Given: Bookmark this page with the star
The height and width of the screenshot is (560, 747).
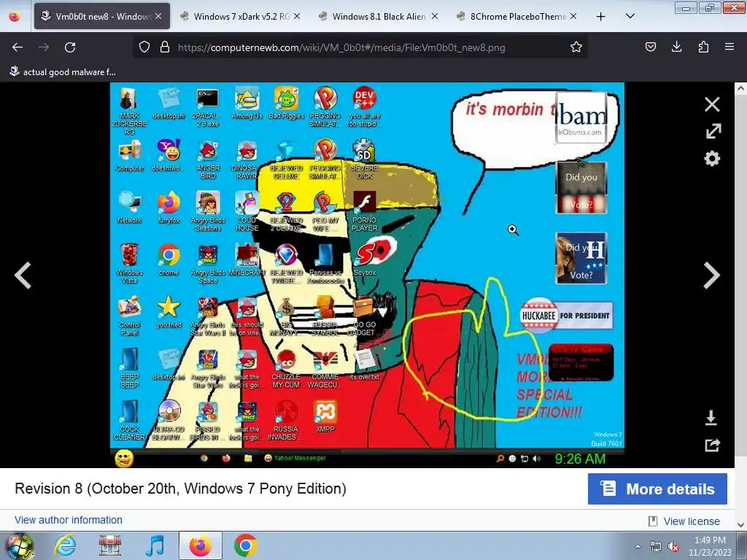Looking at the screenshot, I should (576, 47).
